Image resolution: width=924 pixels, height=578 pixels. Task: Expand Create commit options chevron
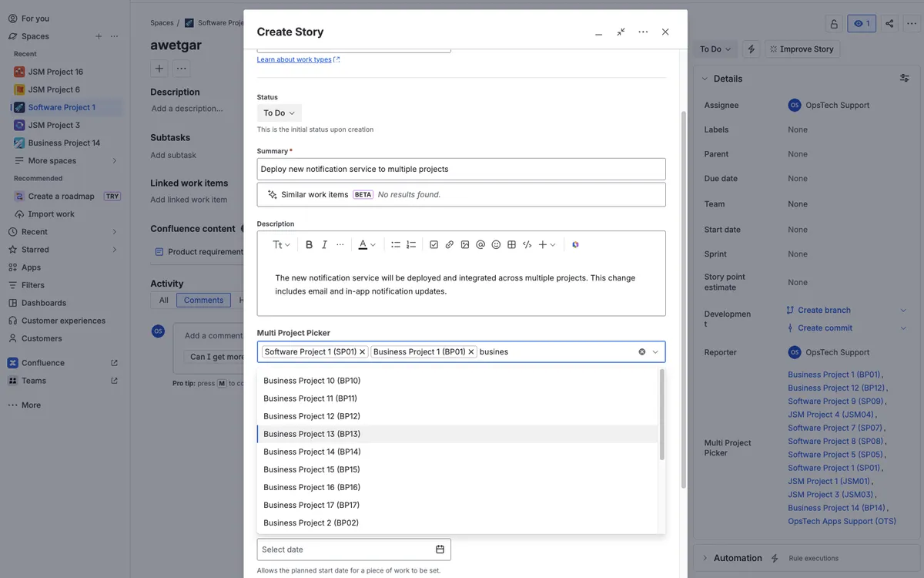tap(903, 328)
